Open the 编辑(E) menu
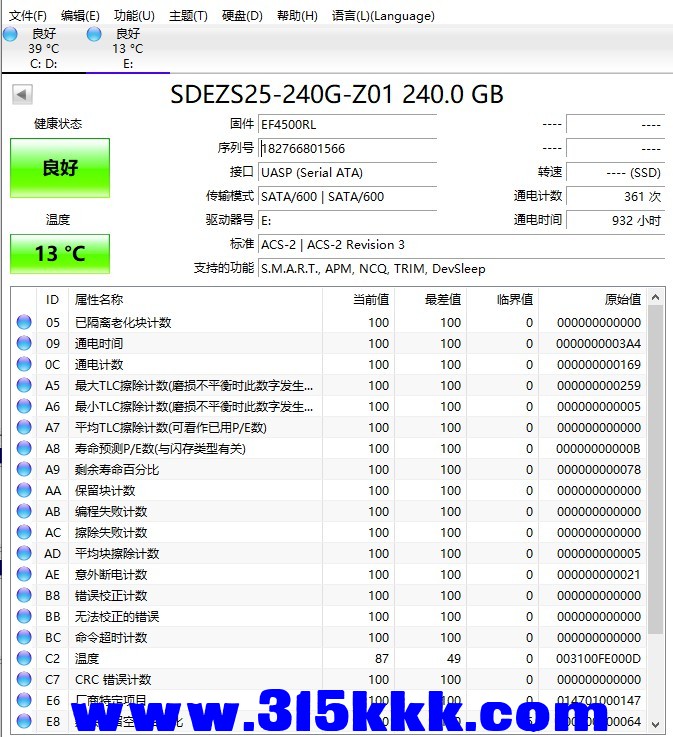Screen dimensions: 673x737 coord(80,16)
